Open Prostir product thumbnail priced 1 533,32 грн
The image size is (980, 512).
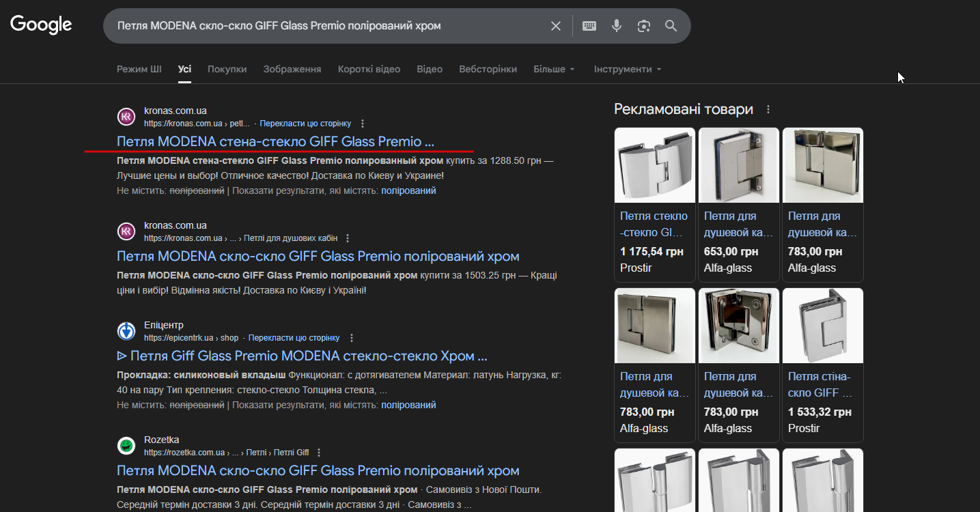pos(823,326)
